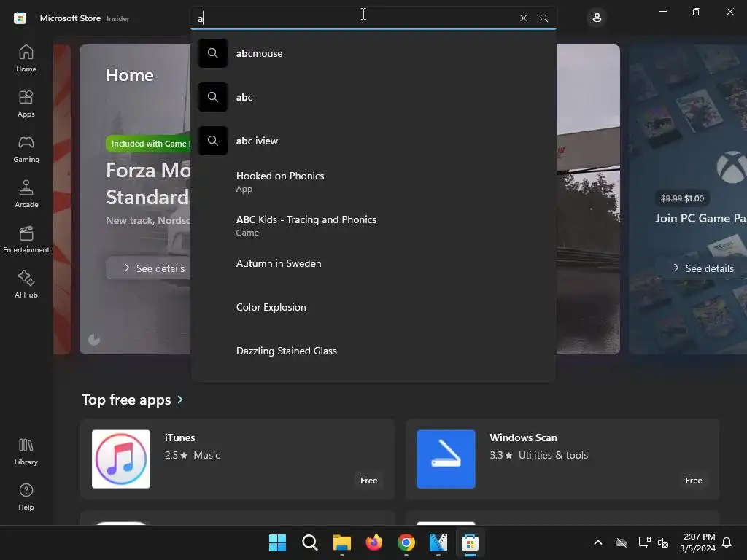Open the Windows Scan app icon
The image size is (747, 560).
[446, 459]
